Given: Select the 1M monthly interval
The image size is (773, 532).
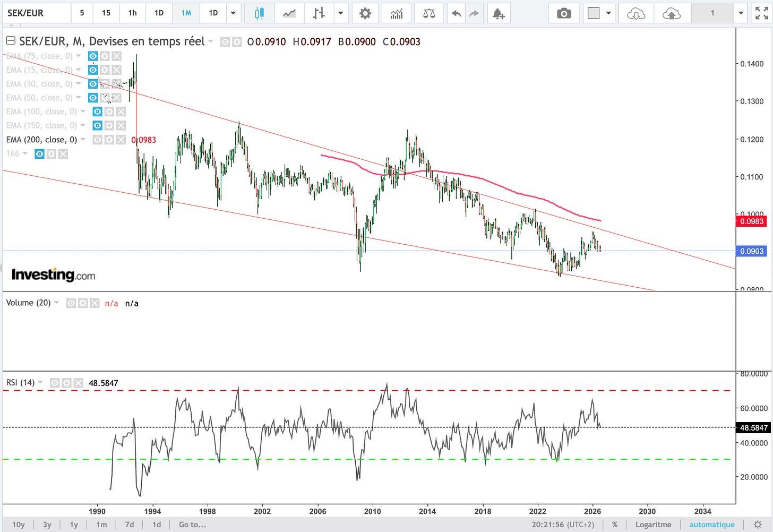Looking at the screenshot, I should click(x=186, y=13).
